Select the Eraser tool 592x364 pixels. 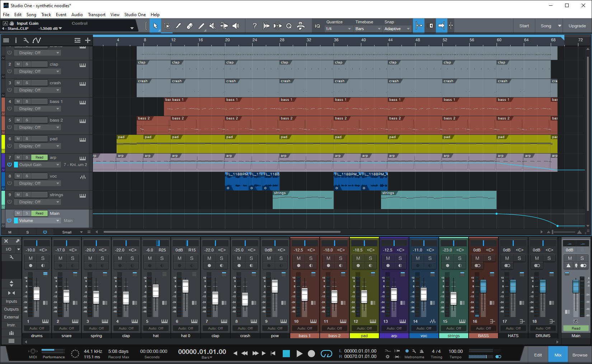pyautogui.click(x=190, y=26)
